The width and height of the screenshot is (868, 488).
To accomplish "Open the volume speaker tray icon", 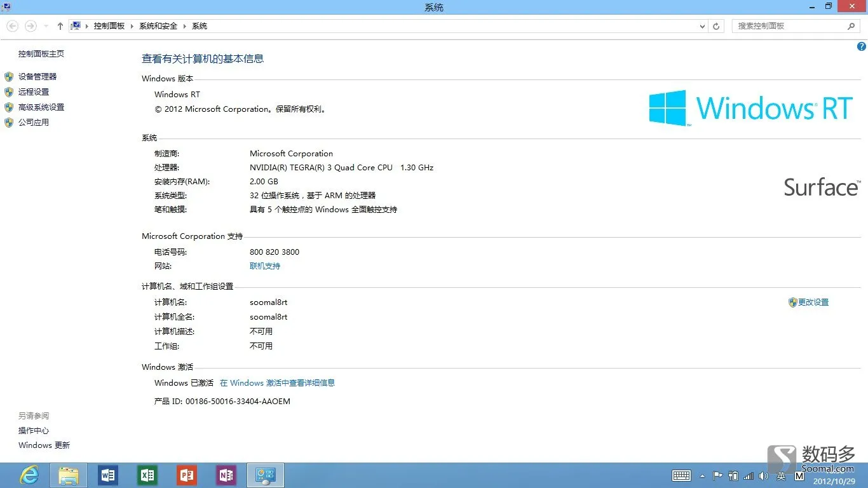I will point(763,475).
